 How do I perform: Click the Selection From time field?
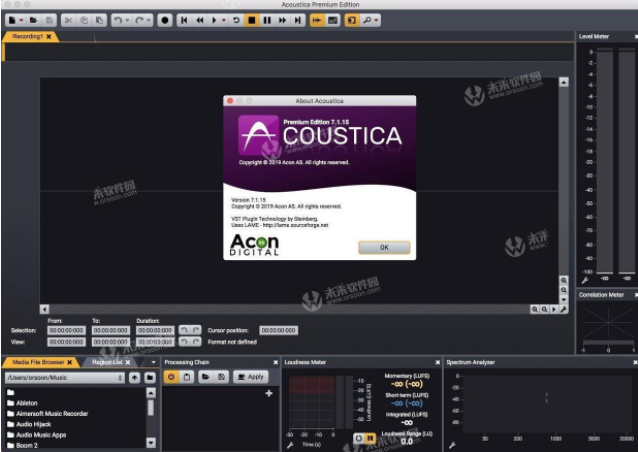66,330
